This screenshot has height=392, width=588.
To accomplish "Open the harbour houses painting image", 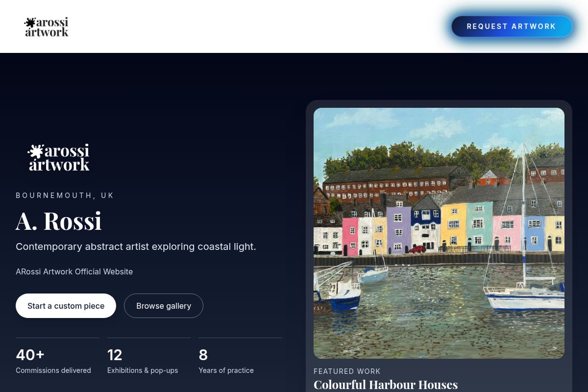I will 439,233.
